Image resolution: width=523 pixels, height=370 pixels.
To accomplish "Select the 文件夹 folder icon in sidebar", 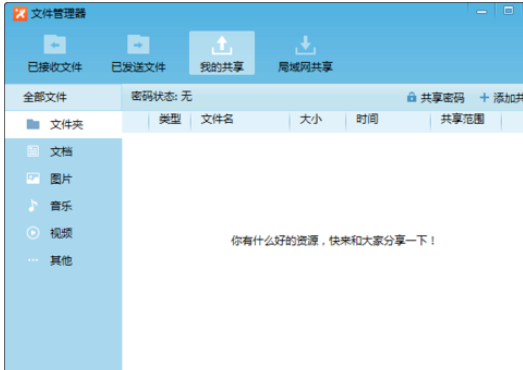I will pos(33,124).
